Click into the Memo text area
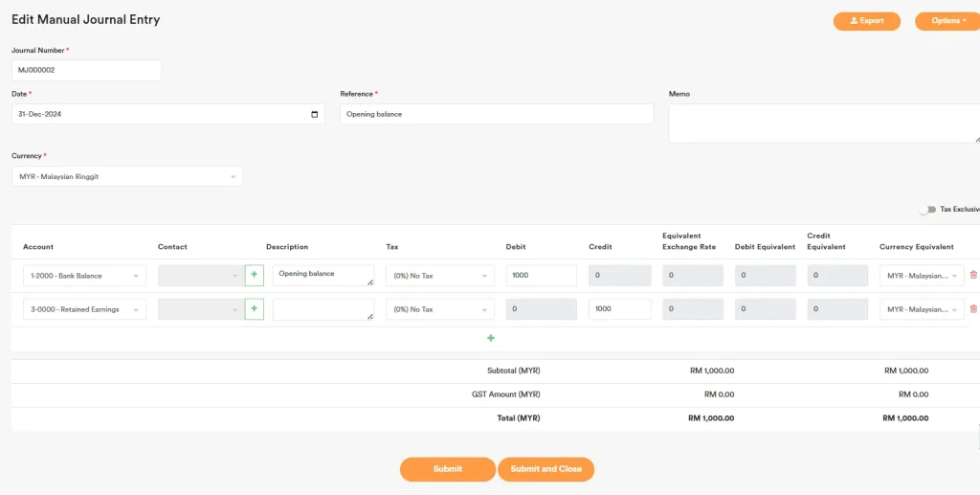980x495 pixels. pyautogui.click(x=823, y=123)
